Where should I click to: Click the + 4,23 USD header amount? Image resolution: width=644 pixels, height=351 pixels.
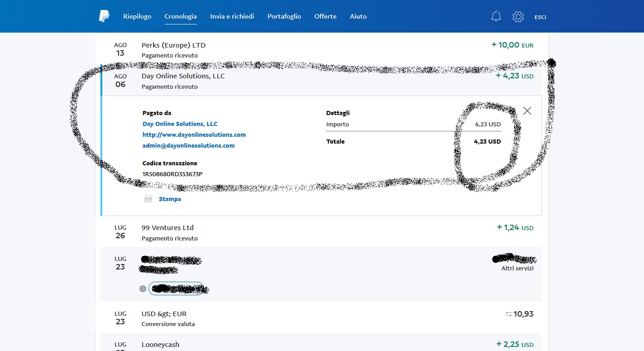point(515,76)
